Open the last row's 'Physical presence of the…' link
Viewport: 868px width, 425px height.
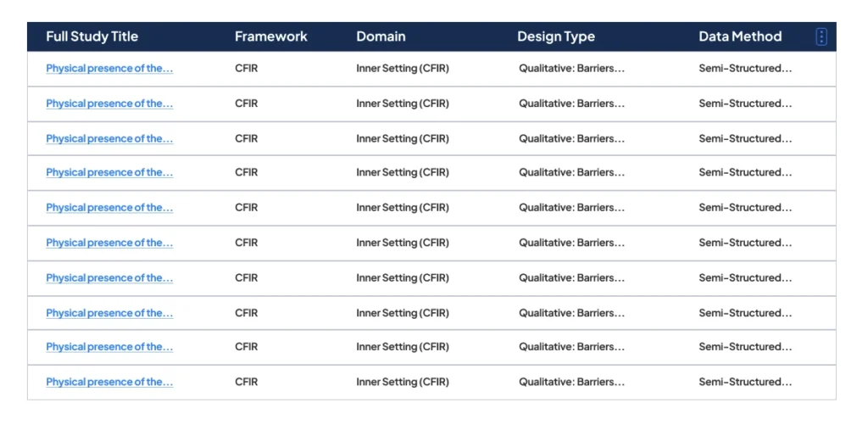tap(109, 382)
